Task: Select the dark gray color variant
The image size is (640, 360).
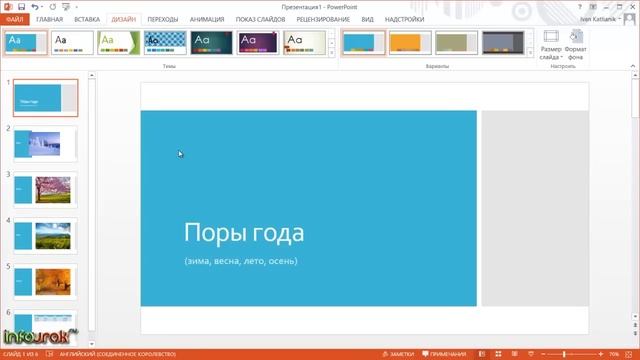Action: coord(503,43)
